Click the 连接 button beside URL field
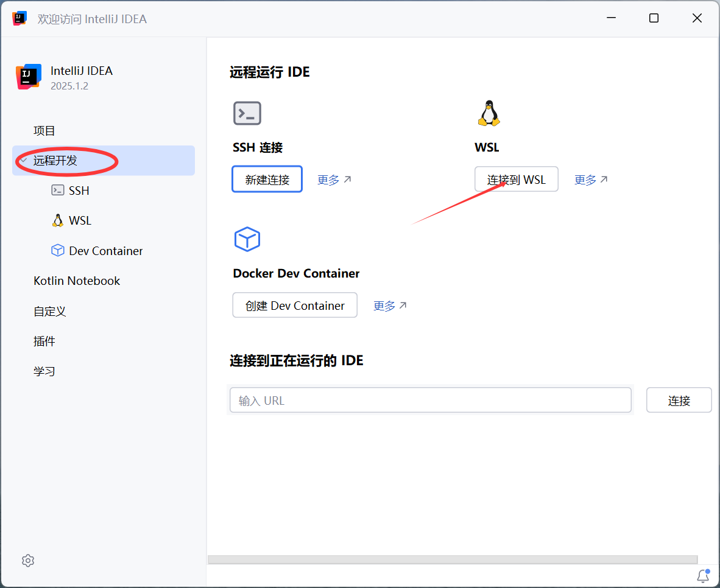Image resolution: width=720 pixels, height=588 pixels. pyautogui.click(x=679, y=401)
